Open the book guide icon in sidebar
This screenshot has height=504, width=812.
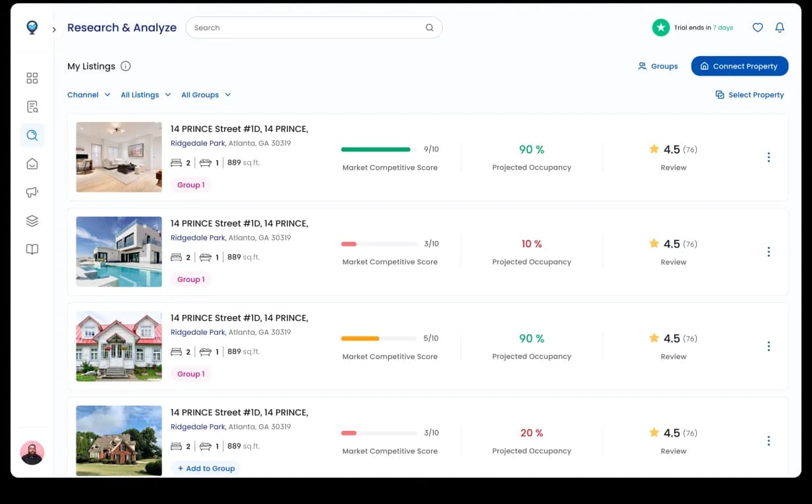pyautogui.click(x=32, y=250)
